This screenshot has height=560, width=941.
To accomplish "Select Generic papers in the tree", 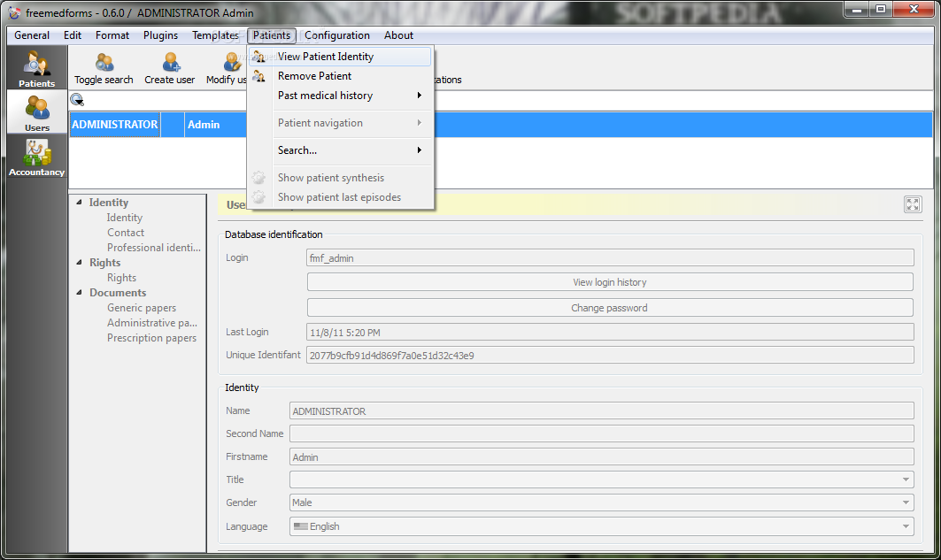I will click(142, 308).
